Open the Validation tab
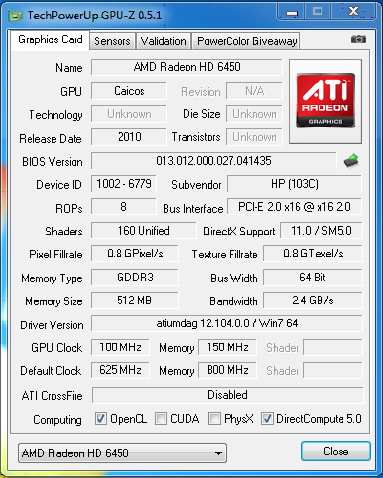 [163, 41]
